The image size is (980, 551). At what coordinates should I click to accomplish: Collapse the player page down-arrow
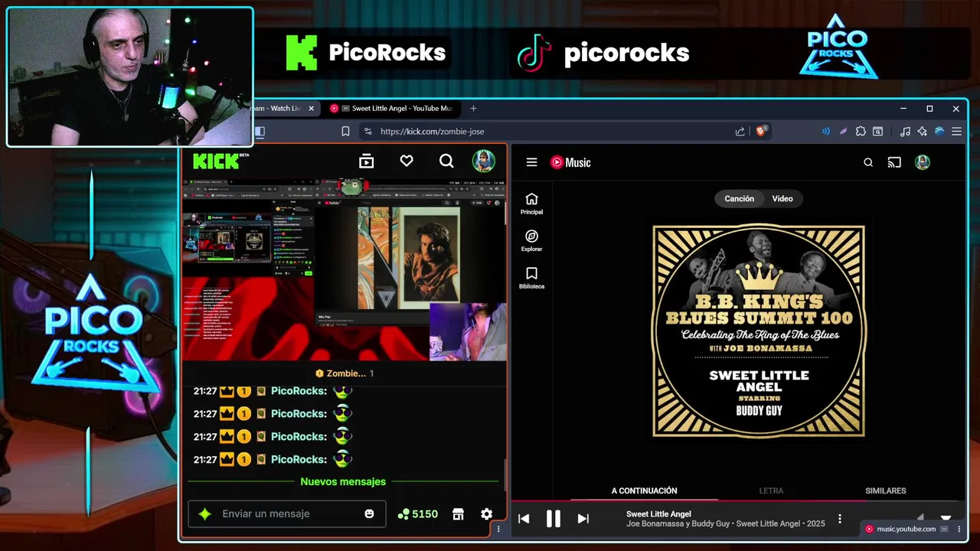click(946, 519)
